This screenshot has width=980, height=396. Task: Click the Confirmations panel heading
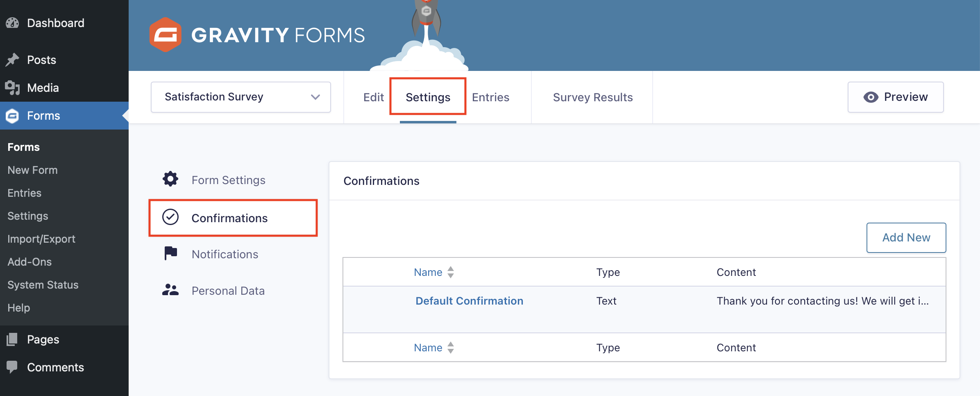[x=381, y=181]
